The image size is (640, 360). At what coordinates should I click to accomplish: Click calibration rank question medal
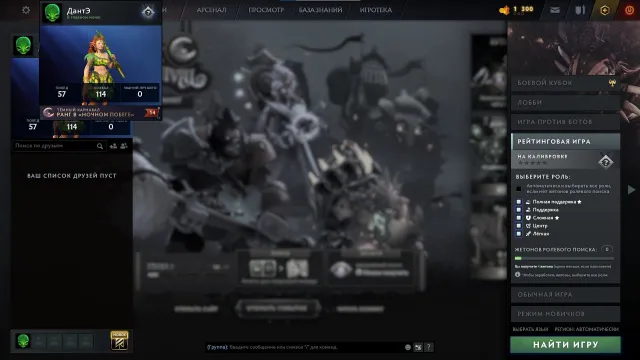pos(606,162)
